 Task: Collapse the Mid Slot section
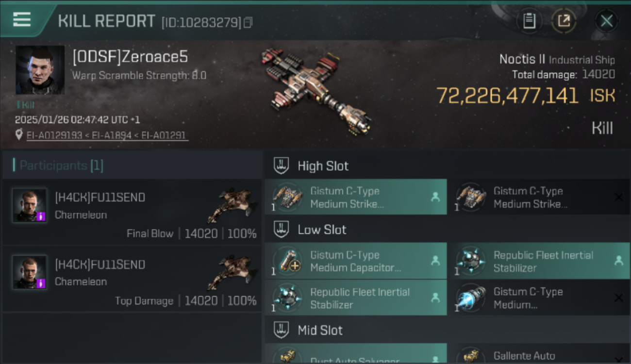(447, 331)
